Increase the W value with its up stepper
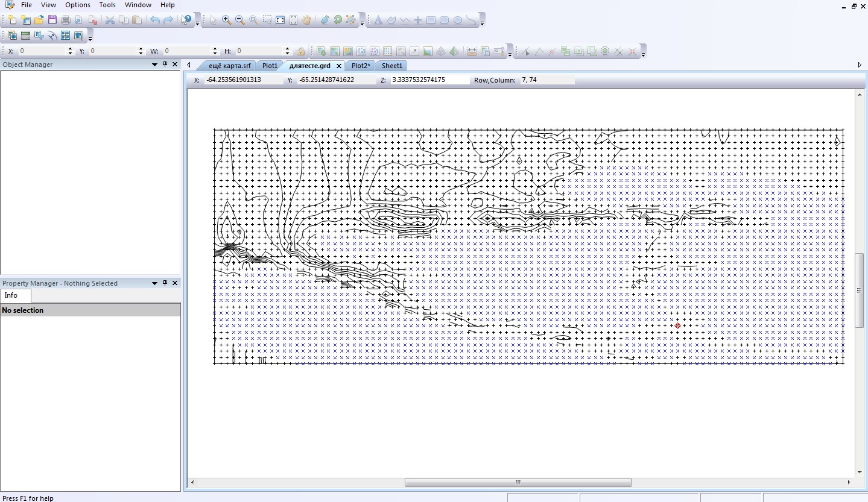Image resolution: width=868 pixels, height=502 pixels. click(215, 48)
